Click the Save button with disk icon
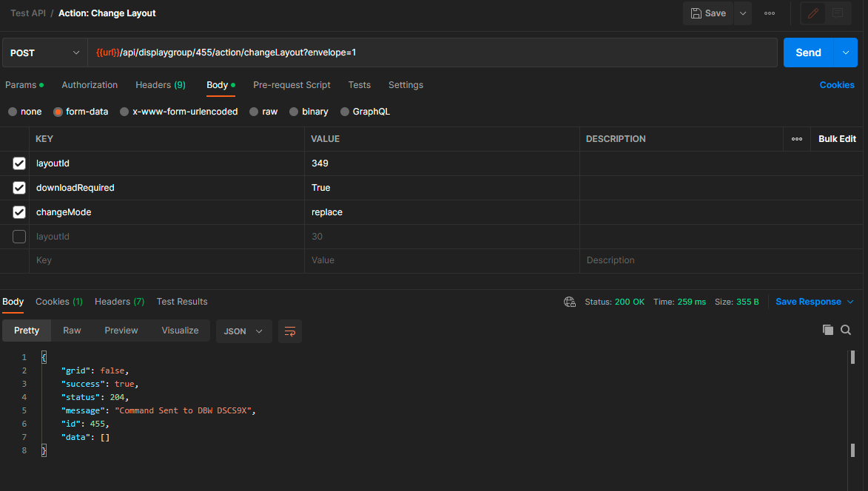The image size is (868, 491). coord(708,13)
